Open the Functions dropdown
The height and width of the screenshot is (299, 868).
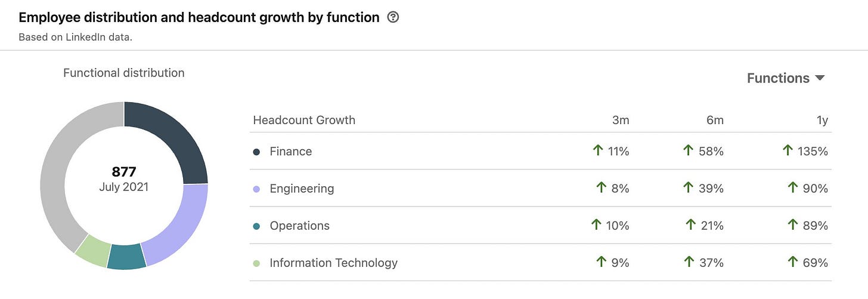tap(778, 78)
